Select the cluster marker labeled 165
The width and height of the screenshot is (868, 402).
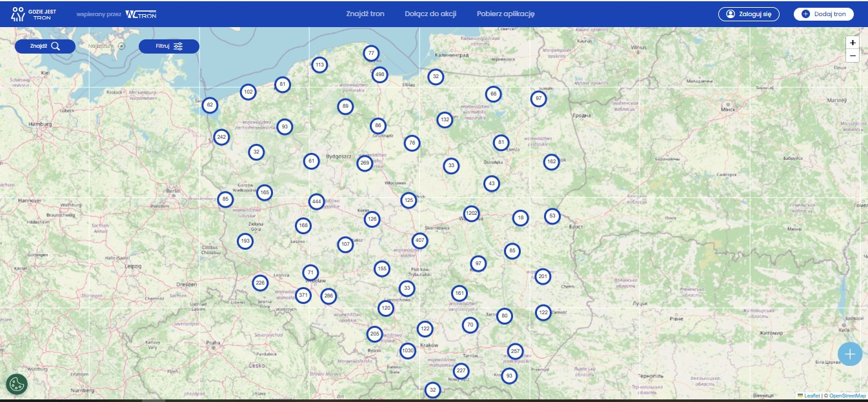[264, 192]
